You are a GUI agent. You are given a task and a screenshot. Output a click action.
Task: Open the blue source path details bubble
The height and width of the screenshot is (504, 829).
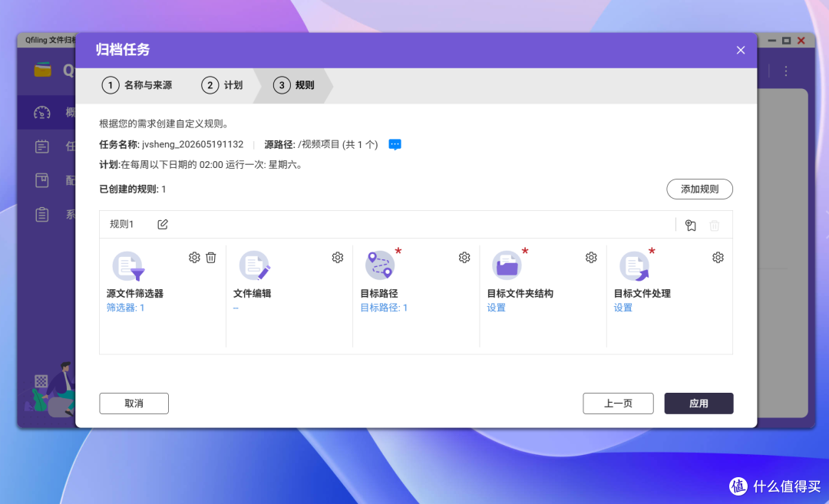[395, 145]
